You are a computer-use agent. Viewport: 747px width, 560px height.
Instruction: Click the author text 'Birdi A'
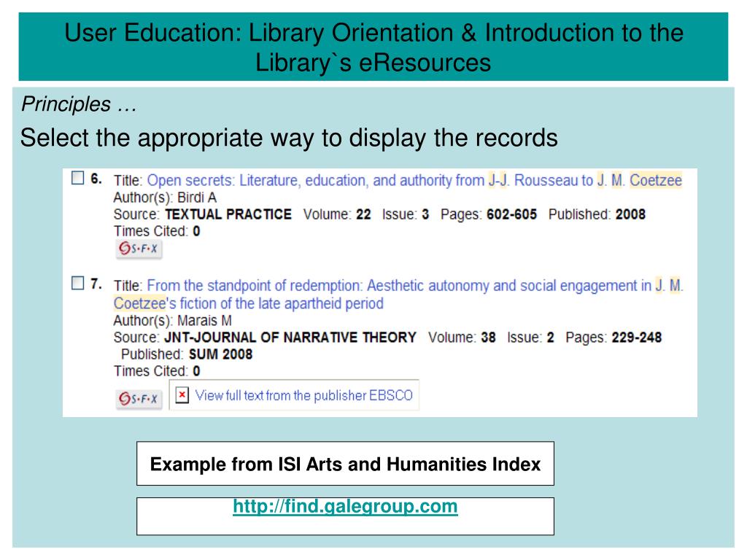[x=197, y=197]
